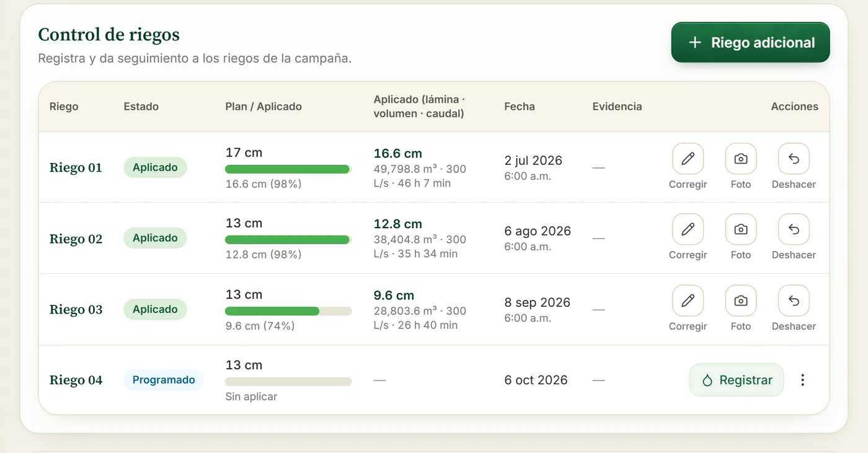Correct Riego 03 via the pencil icon

688,301
